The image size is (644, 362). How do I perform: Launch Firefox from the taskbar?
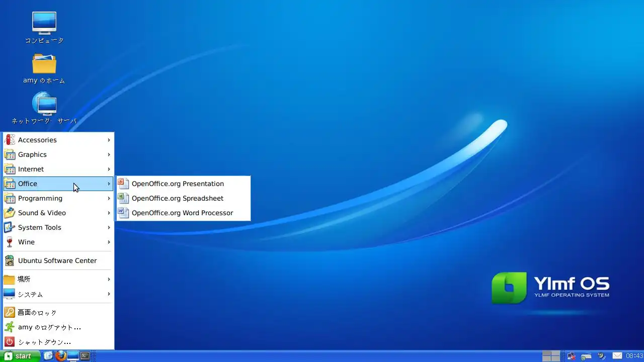(x=61, y=356)
